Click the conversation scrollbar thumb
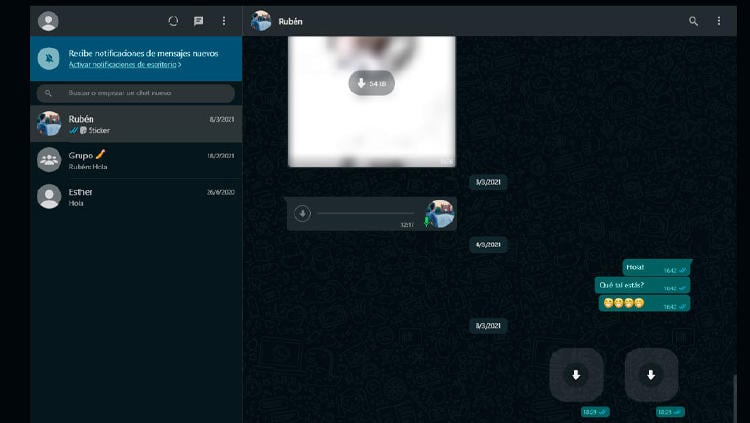The height and width of the screenshot is (423, 750). pos(735,398)
